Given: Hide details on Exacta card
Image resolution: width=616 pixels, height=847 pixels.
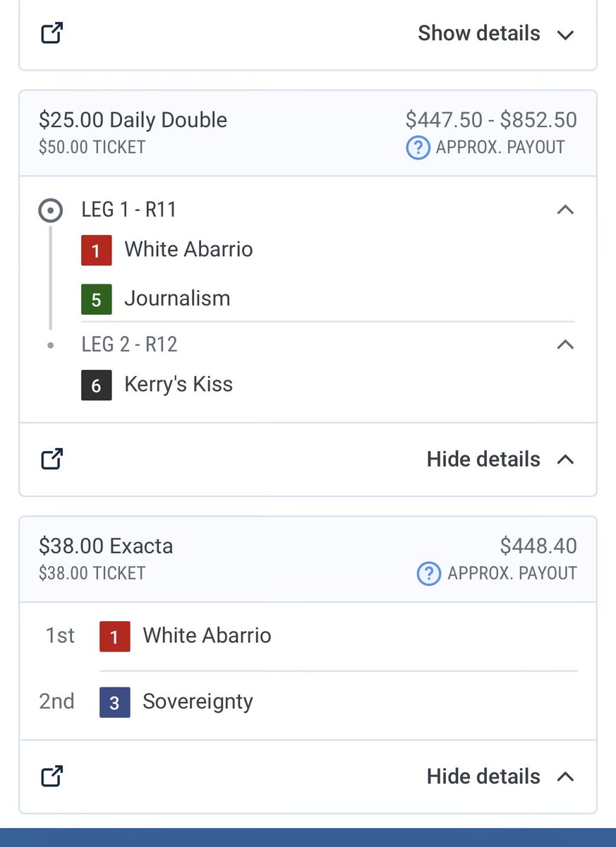Looking at the screenshot, I should click(500, 776).
